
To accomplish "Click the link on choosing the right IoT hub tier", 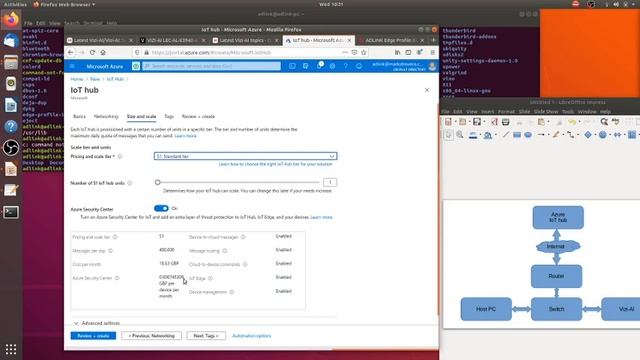I will coord(276,164).
